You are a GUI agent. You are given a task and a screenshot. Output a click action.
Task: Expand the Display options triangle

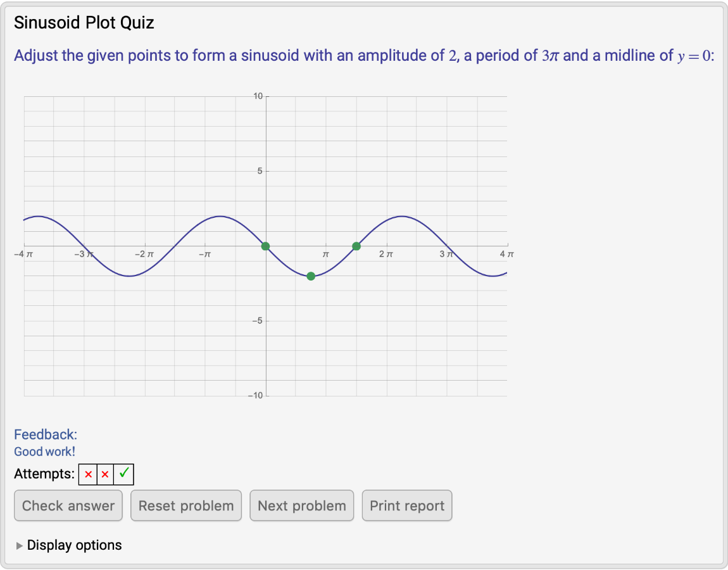20,545
